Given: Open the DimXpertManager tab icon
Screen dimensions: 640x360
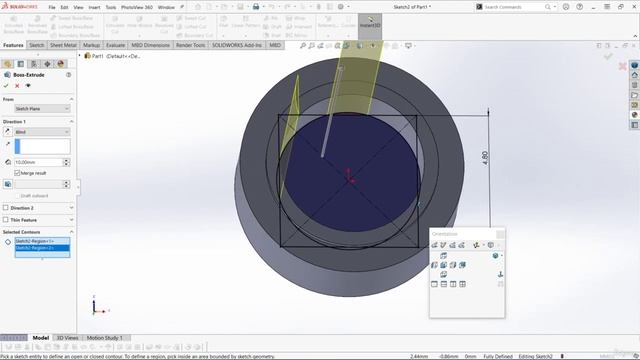Looking at the screenshot, I should [x=47, y=64].
